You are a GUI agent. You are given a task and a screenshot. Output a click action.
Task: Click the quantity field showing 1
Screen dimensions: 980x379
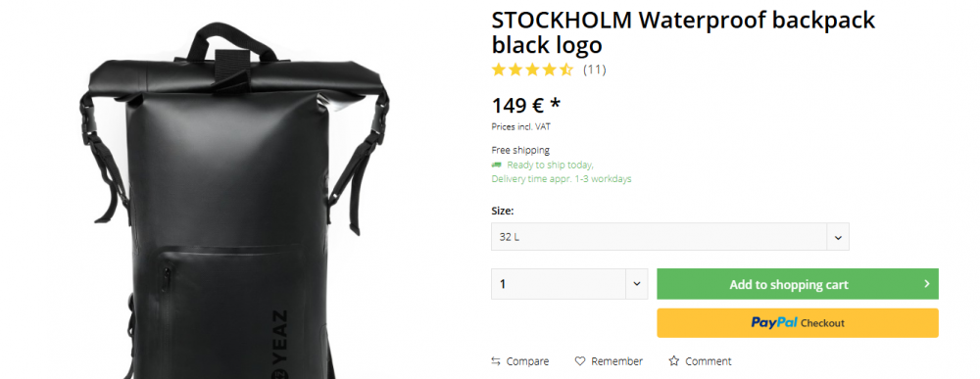point(559,284)
